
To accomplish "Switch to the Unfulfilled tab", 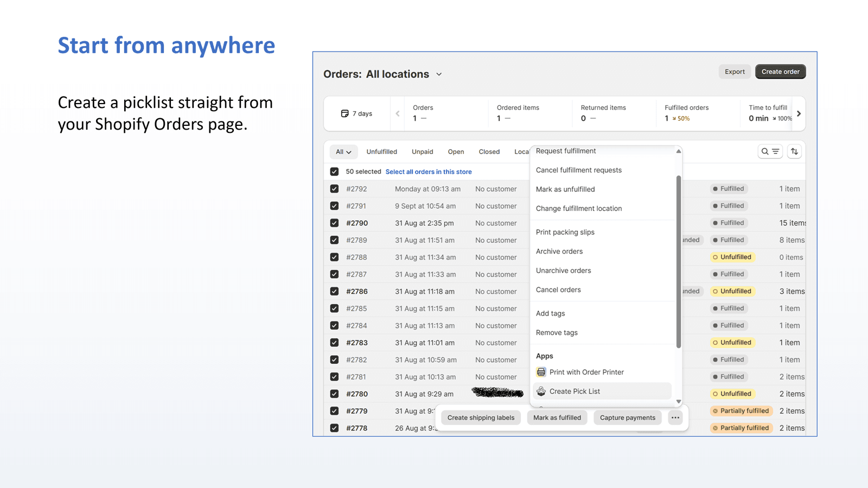I will pos(382,152).
